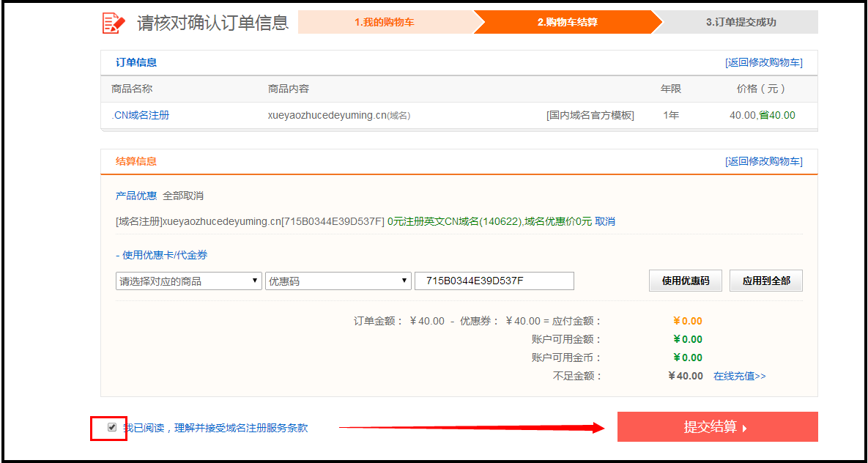Open the 请选择对应的商品 dropdown

point(188,281)
